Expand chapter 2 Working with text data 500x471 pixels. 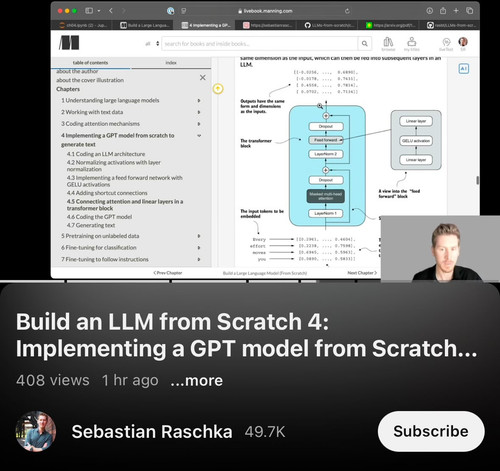pyautogui.click(x=199, y=112)
